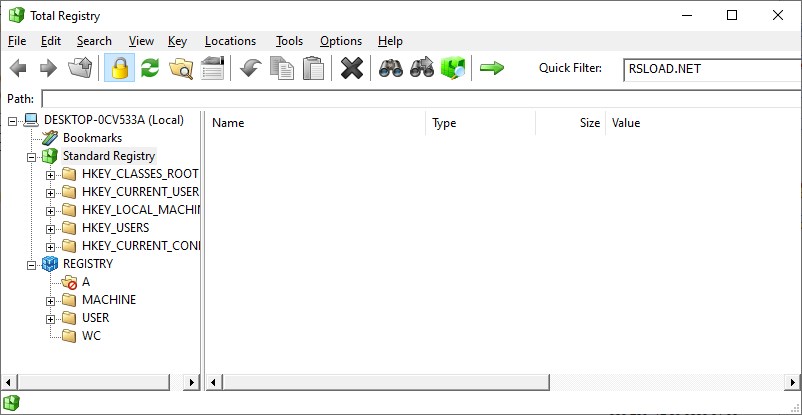Open the properties list icon in toolbar
This screenshot has width=802, height=415.
click(x=212, y=68)
